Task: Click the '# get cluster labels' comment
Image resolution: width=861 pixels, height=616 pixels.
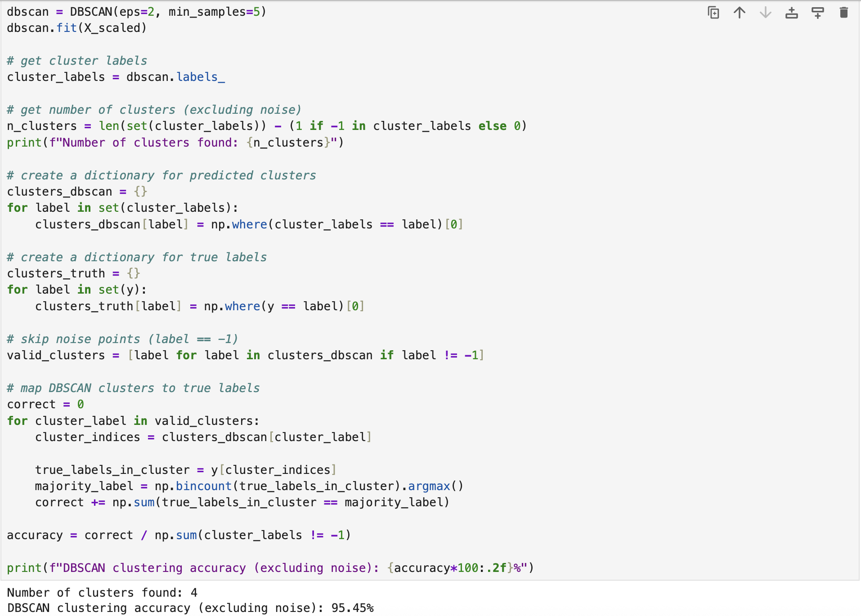Action: click(x=77, y=61)
